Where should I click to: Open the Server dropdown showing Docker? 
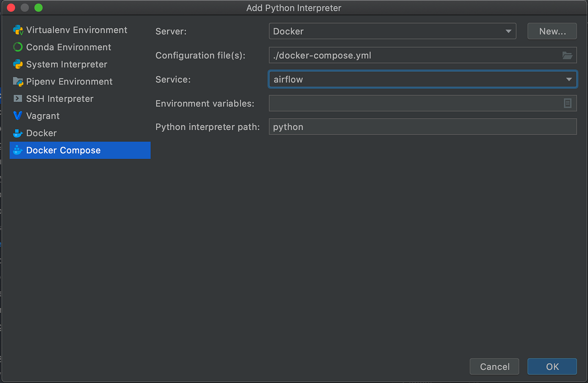tap(508, 31)
